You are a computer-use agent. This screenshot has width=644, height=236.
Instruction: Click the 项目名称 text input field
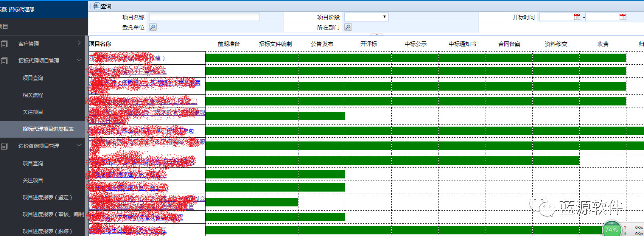[x=204, y=17]
